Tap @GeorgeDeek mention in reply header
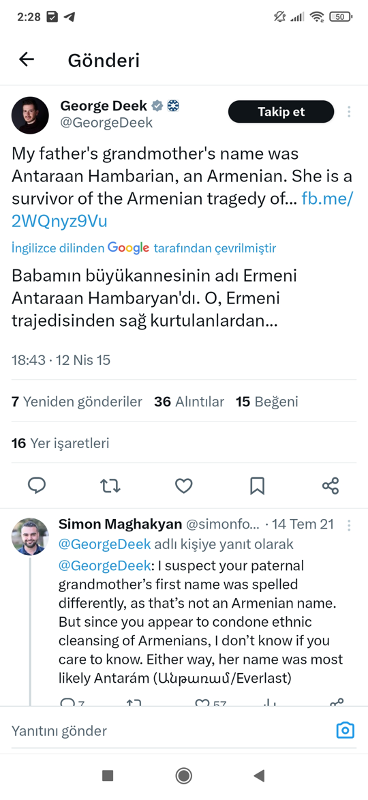This screenshot has height=800, width=368. click(x=105, y=544)
